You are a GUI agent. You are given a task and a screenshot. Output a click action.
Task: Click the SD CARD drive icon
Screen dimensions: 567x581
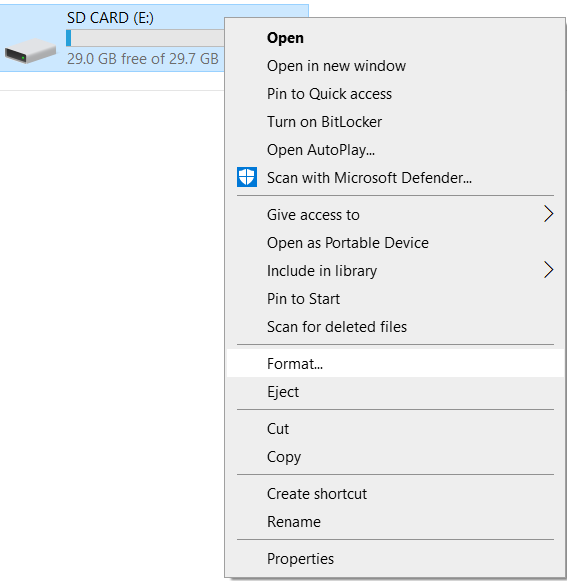[x=30, y=50]
